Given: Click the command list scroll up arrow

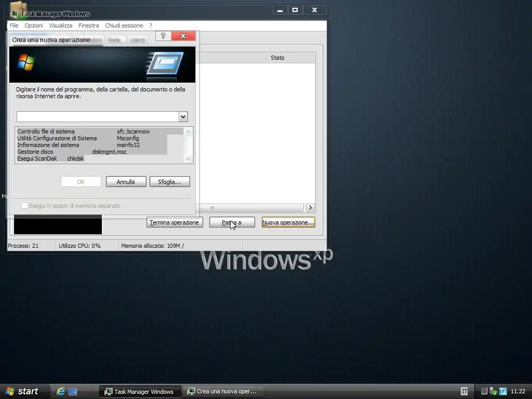Looking at the screenshot, I should tap(188, 131).
